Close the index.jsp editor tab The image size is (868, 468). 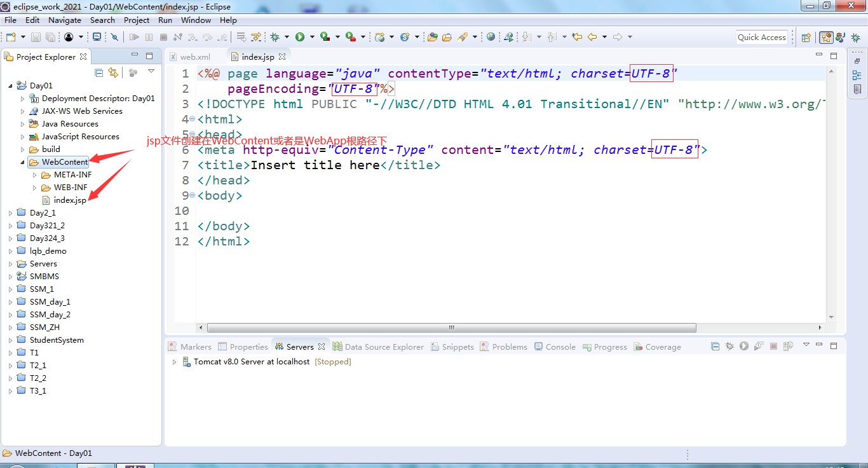coord(282,57)
